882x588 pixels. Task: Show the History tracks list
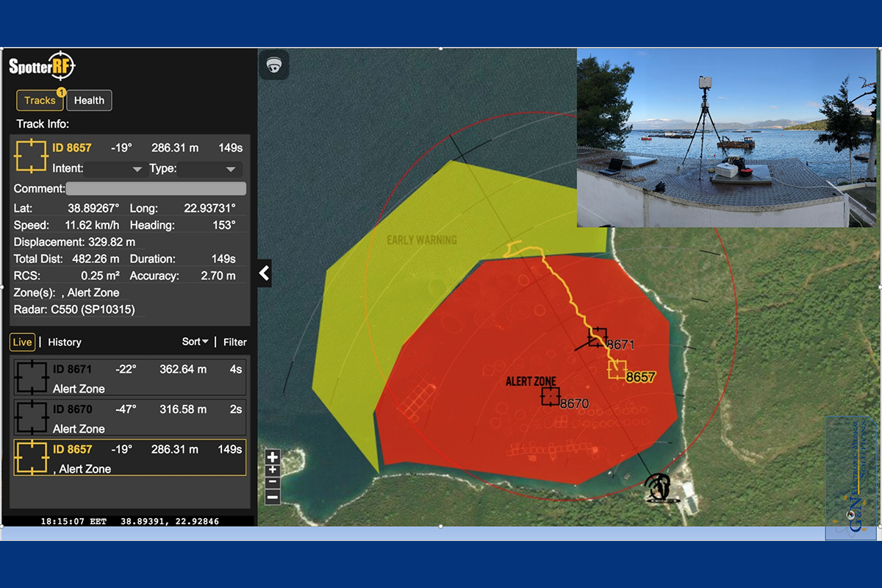tap(65, 342)
